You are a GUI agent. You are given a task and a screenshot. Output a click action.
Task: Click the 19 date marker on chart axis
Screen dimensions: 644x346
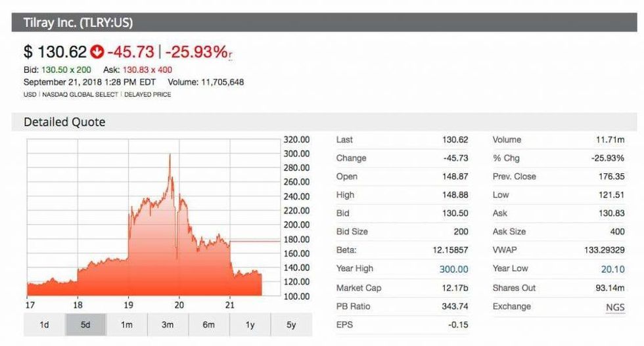tap(128, 305)
